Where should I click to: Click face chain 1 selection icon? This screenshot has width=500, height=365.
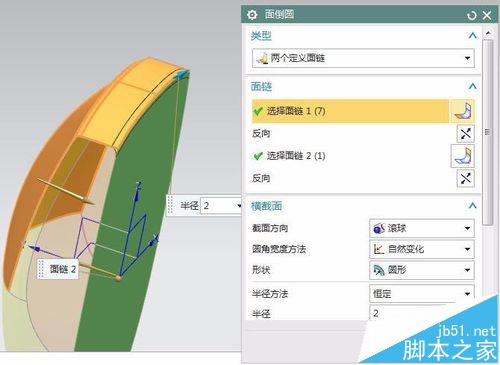click(x=463, y=111)
